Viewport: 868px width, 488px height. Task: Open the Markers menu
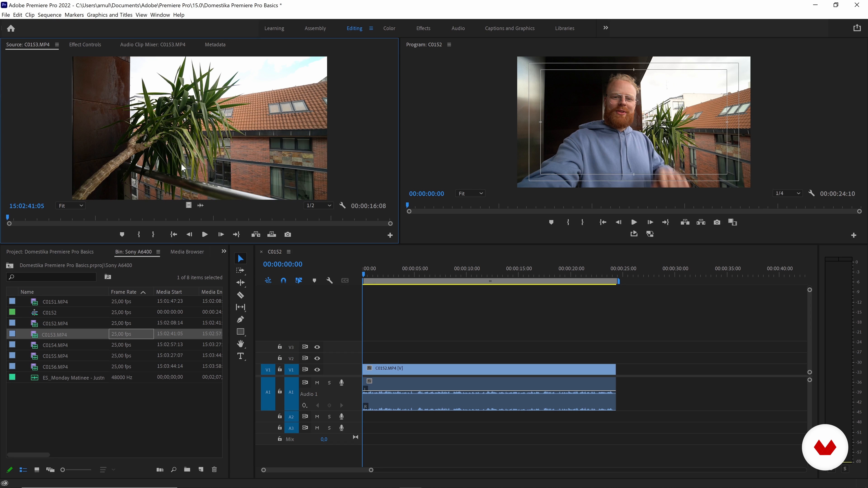point(74,15)
